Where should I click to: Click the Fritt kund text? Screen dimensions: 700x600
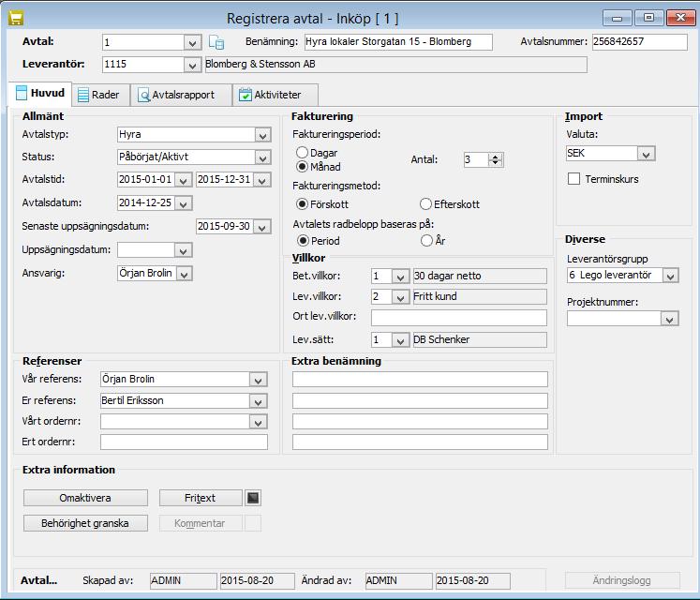[x=435, y=296]
